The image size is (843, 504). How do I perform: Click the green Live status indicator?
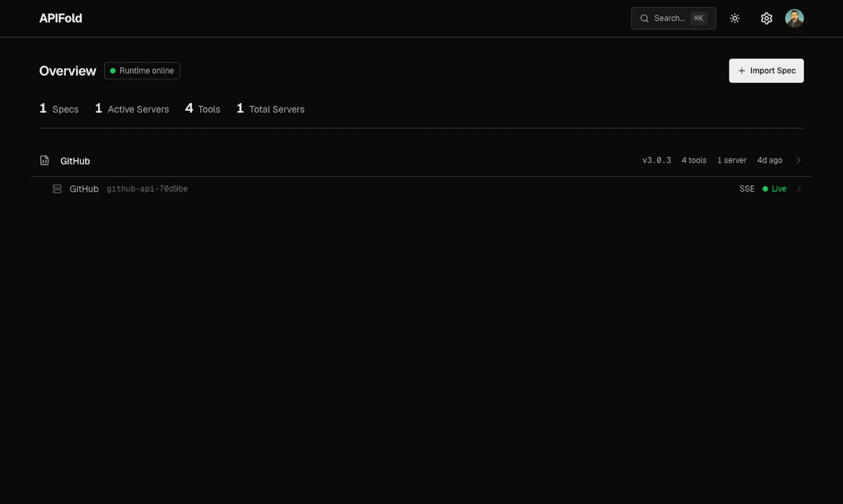(774, 189)
